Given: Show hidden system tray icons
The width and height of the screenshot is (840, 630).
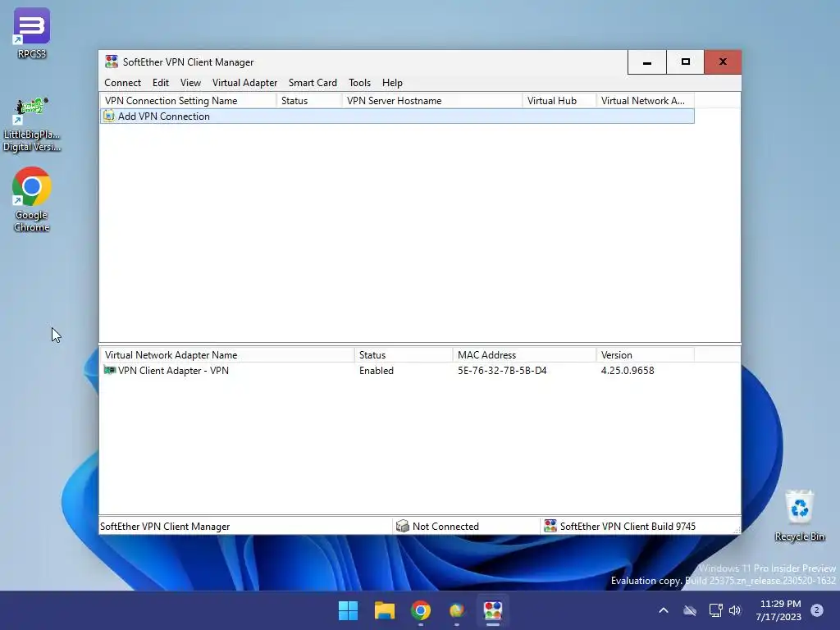Looking at the screenshot, I should (663, 610).
